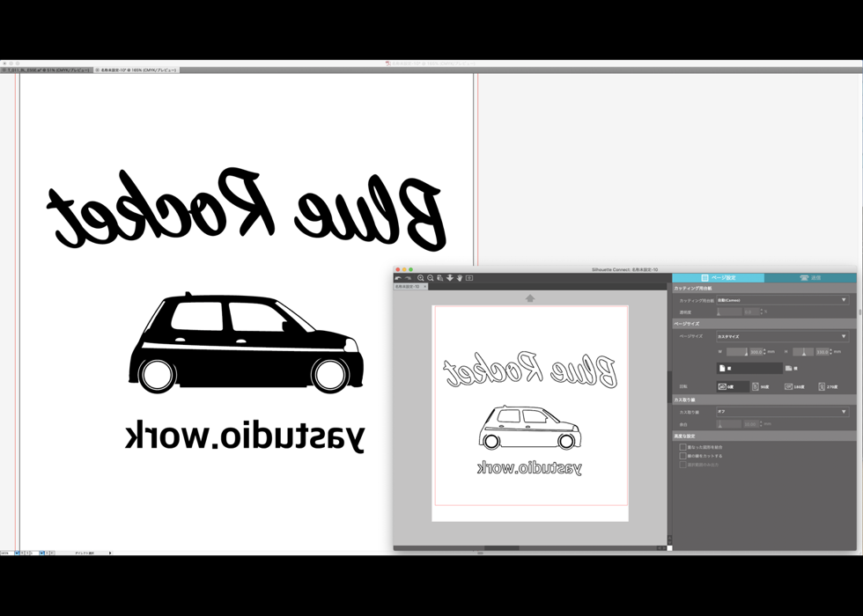Click the redo arrow in Silhouette Connect toolbar
The image size is (863, 616).
tap(408, 278)
